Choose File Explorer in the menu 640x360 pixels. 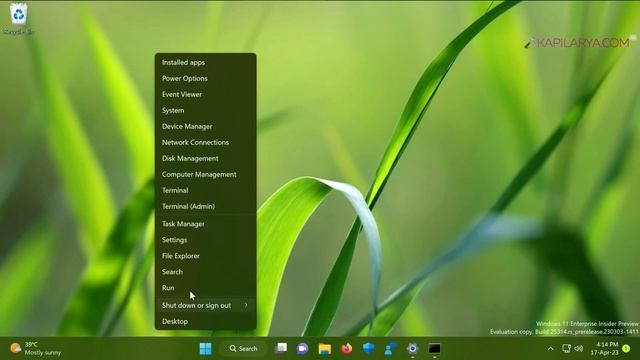click(x=205, y=256)
